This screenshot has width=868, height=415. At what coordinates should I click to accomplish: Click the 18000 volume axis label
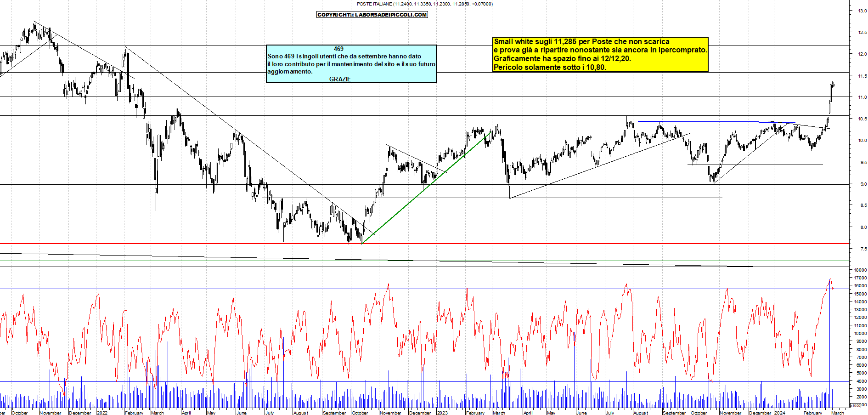(x=861, y=270)
